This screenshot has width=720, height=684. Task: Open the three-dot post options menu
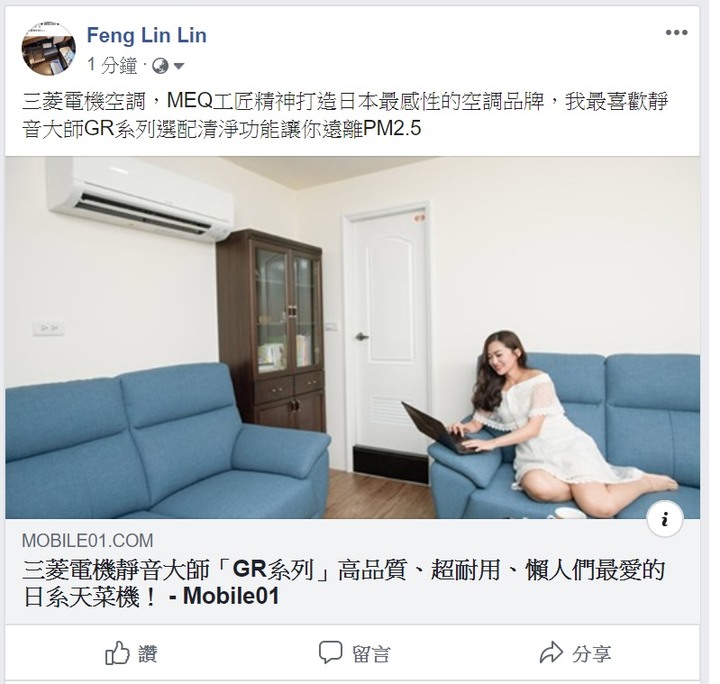click(x=676, y=33)
